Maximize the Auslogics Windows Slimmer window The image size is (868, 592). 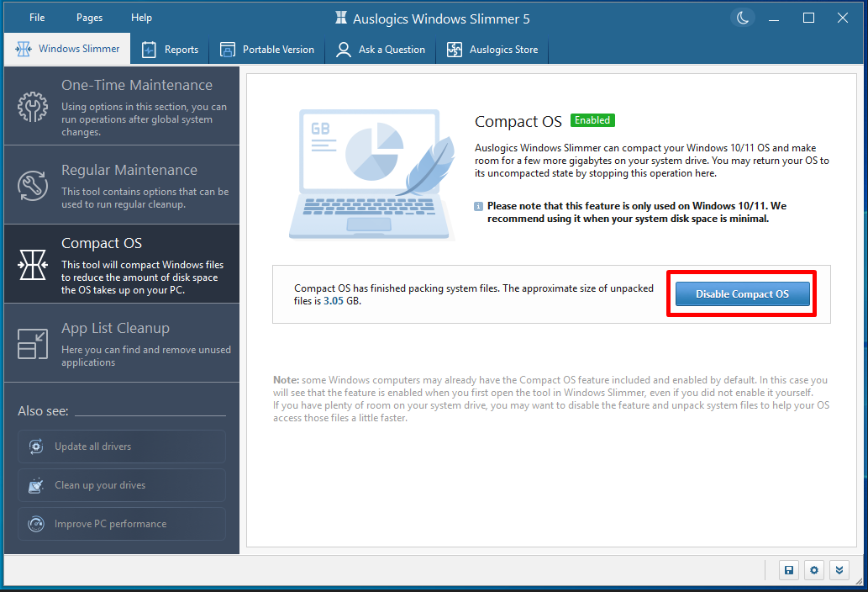pos(809,18)
